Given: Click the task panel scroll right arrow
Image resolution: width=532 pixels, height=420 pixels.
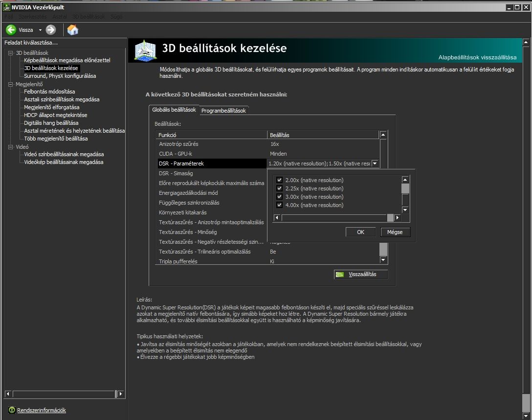Looking at the screenshot, I should pos(120,394).
